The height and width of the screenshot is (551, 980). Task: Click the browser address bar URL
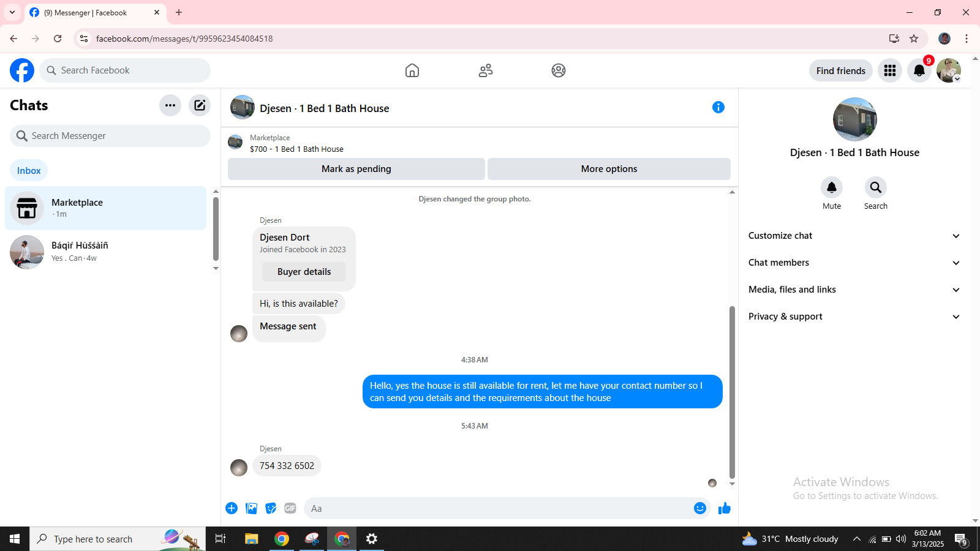tap(184, 39)
